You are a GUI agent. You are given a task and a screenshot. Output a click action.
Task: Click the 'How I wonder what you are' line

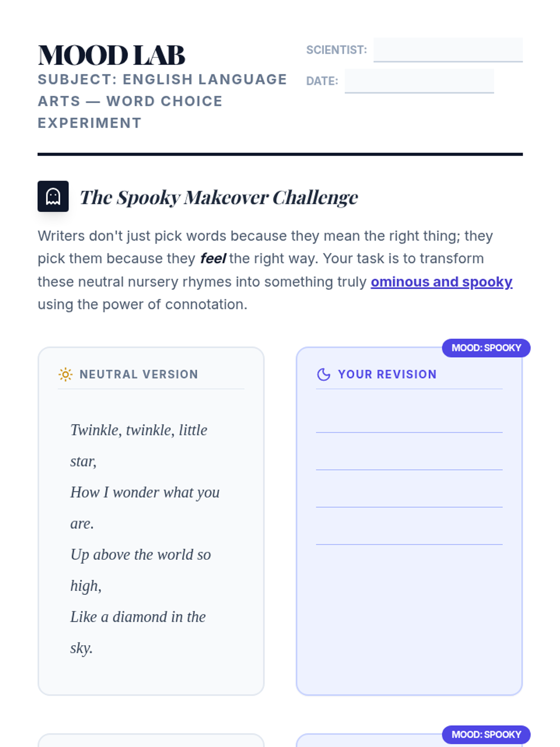[145, 493]
